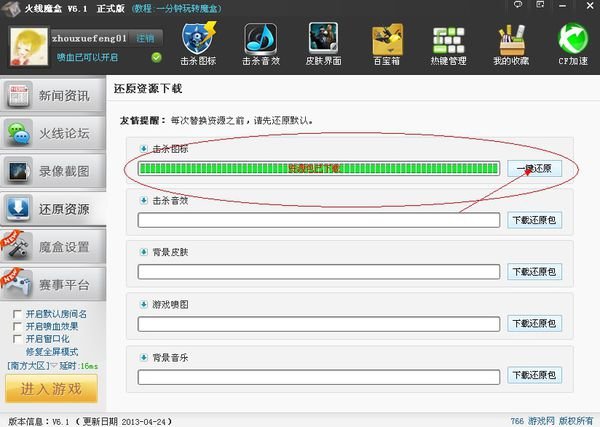Click the green check status icon
Viewport: 600px width, 427px height.
157,58
